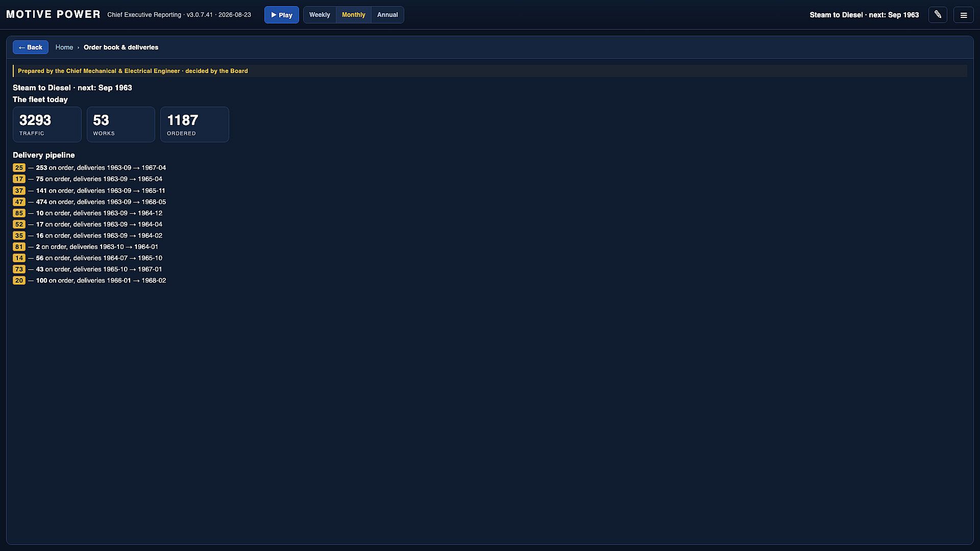Click the class 73 delivery row
The height and width of the screenshot is (551, 980).
(87, 269)
